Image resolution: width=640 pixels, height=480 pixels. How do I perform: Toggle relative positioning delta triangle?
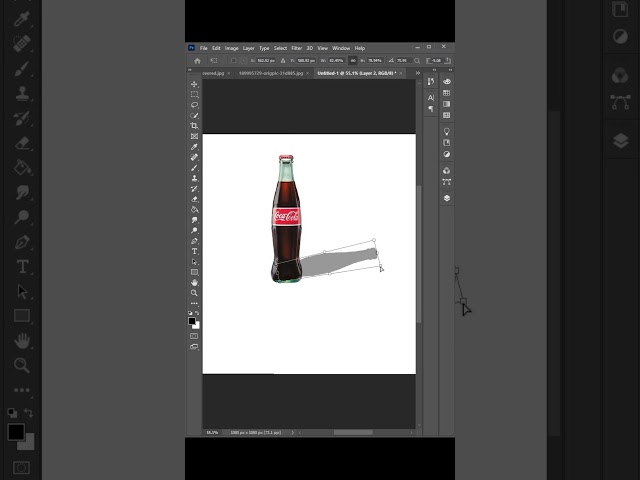[x=283, y=61]
